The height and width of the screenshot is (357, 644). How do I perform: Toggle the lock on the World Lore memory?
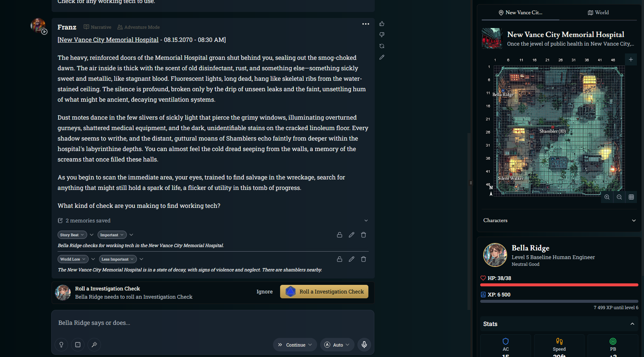tap(340, 259)
